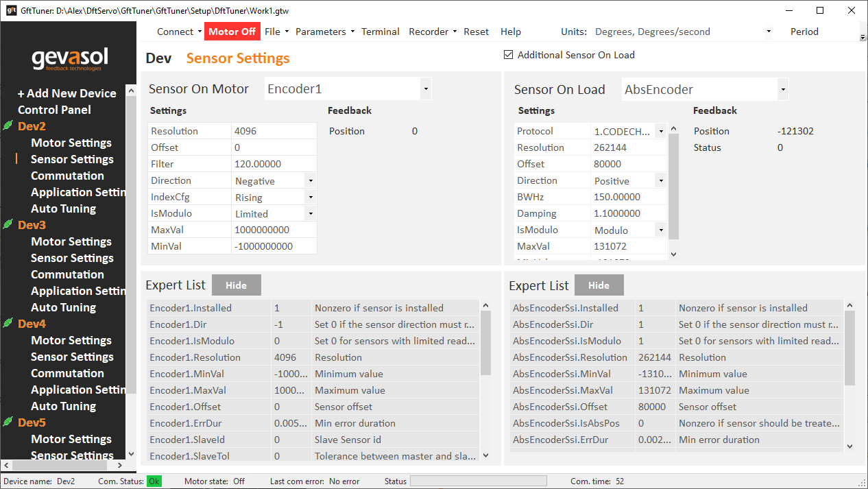Open the Parameters menu
Screen dimensions: 868x489
pyautogui.click(x=324, y=32)
